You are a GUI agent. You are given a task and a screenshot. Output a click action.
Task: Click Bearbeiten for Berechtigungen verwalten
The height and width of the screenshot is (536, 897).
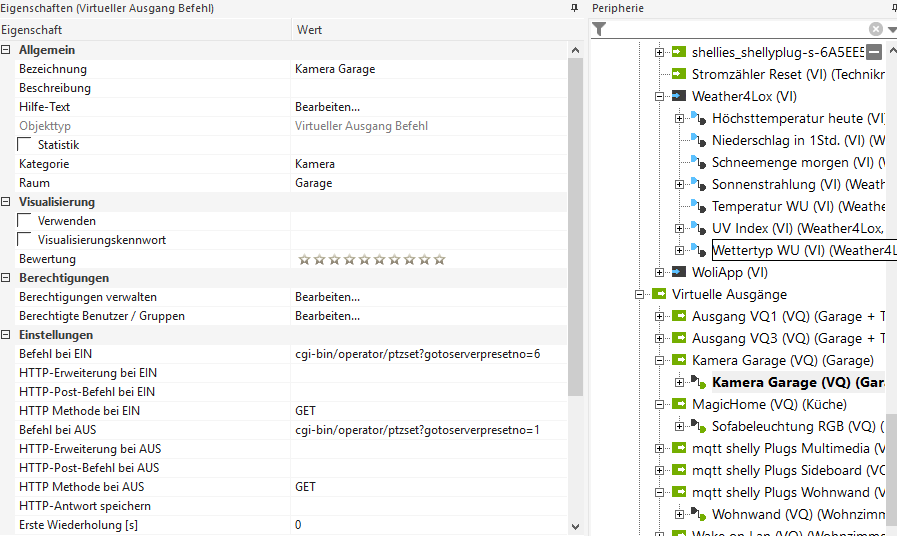click(327, 297)
